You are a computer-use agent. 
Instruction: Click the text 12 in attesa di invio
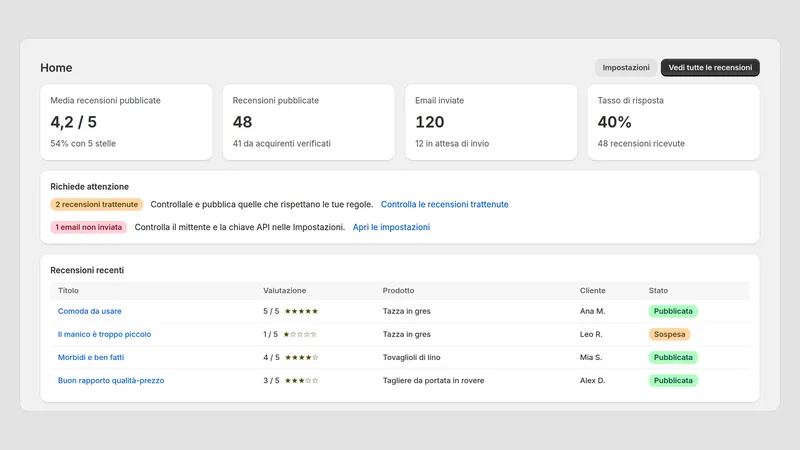[452, 144]
